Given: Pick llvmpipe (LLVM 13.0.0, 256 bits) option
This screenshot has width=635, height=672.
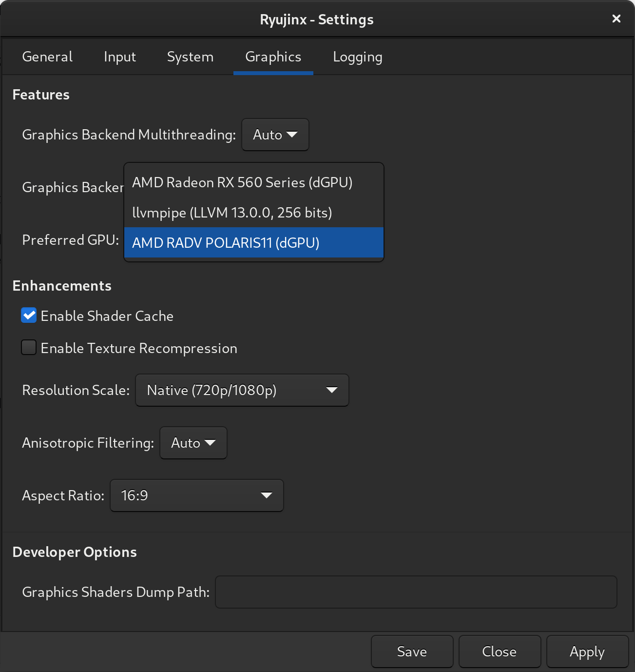Looking at the screenshot, I should point(254,213).
